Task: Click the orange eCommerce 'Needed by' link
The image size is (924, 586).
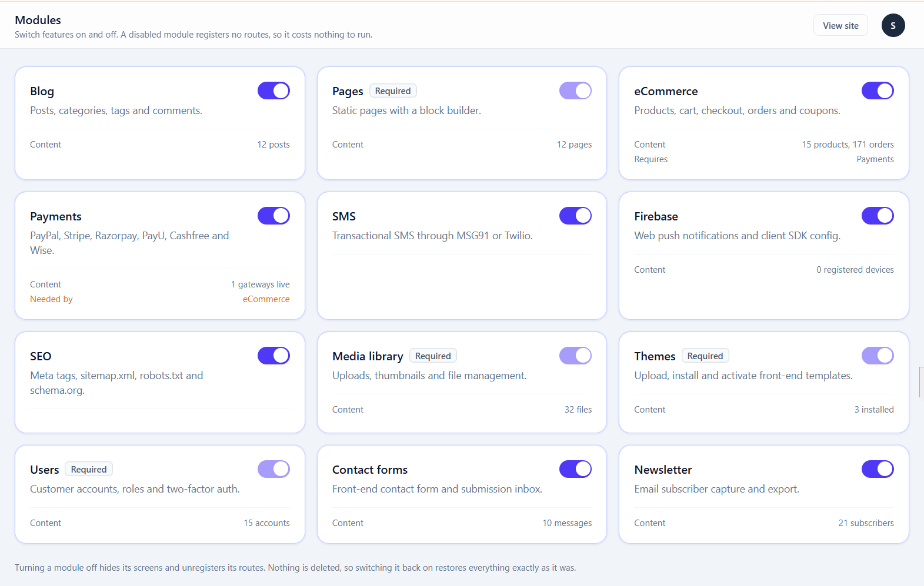Action: 266,299
